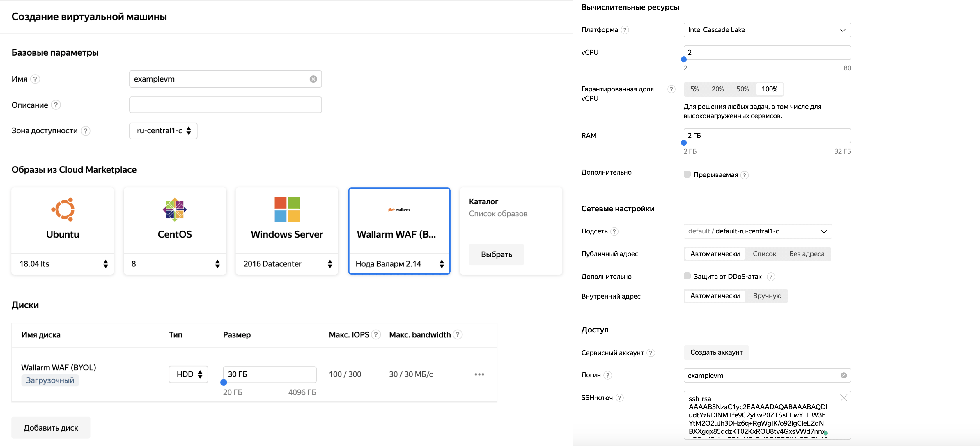The width and height of the screenshot is (980, 446).
Task: Click the Создать аккаунт button
Action: pos(716,352)
